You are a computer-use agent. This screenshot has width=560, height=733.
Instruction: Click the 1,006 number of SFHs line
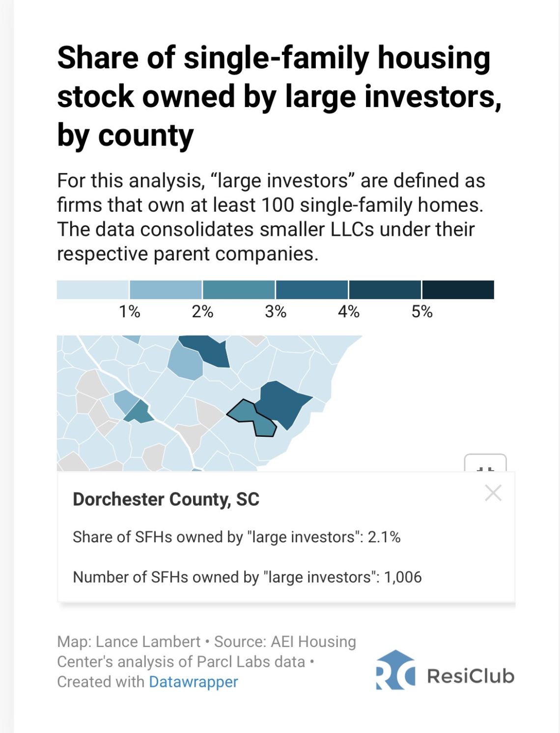[247, 577]
